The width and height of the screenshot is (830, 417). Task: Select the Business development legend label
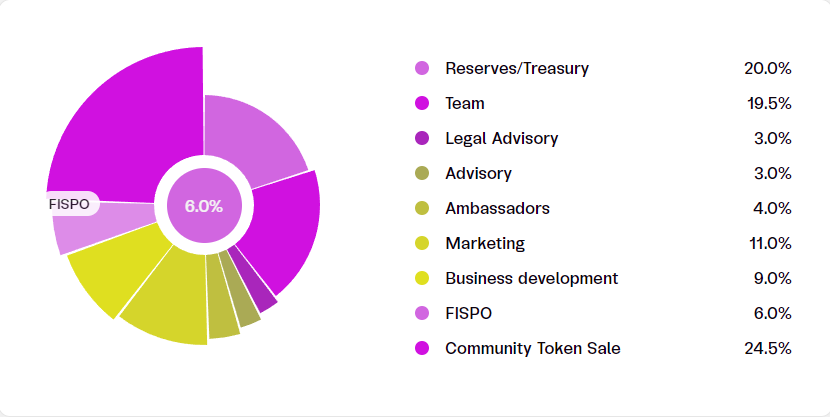[532, 279]
